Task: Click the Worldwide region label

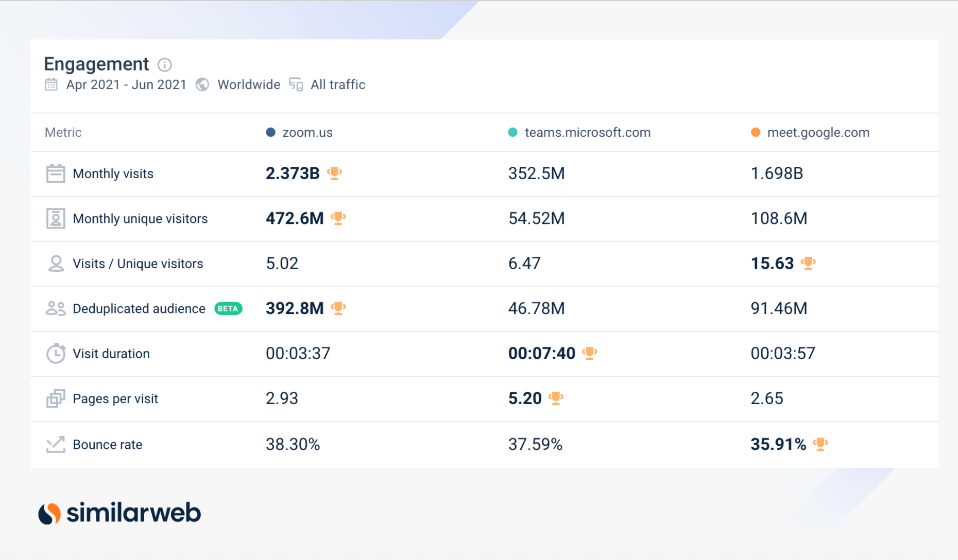Action: coord(249,84)
